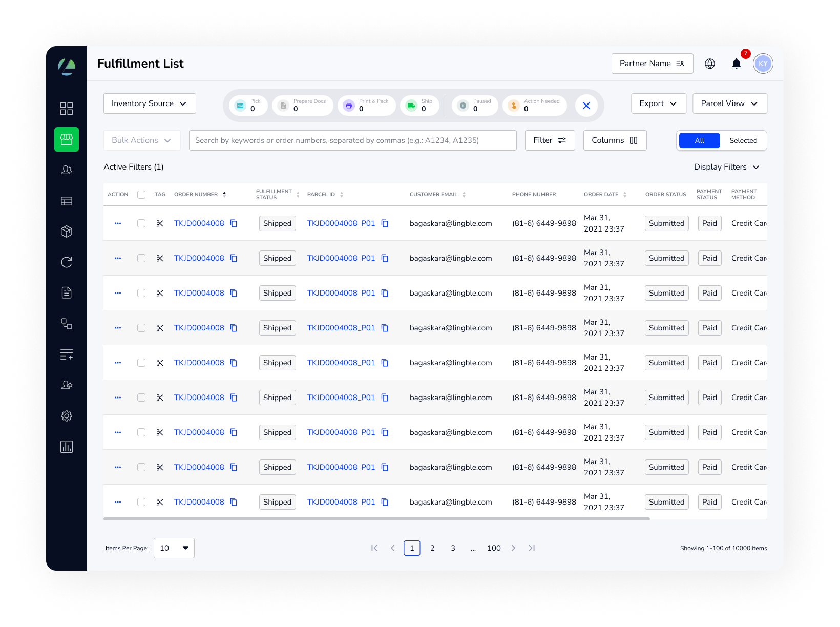840x627 pixels.
Task: Go to the next page arrow
Action: (513, 548)
